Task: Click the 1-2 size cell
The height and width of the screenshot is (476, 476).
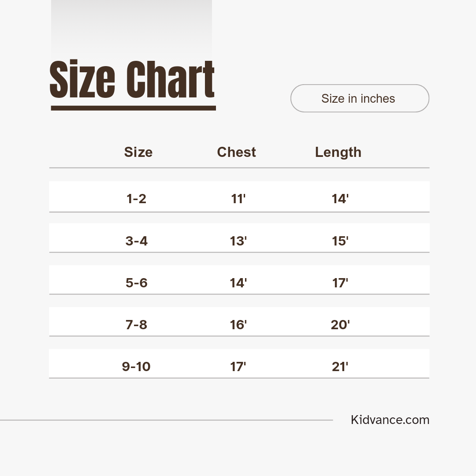Action: [x=136, y=199]
